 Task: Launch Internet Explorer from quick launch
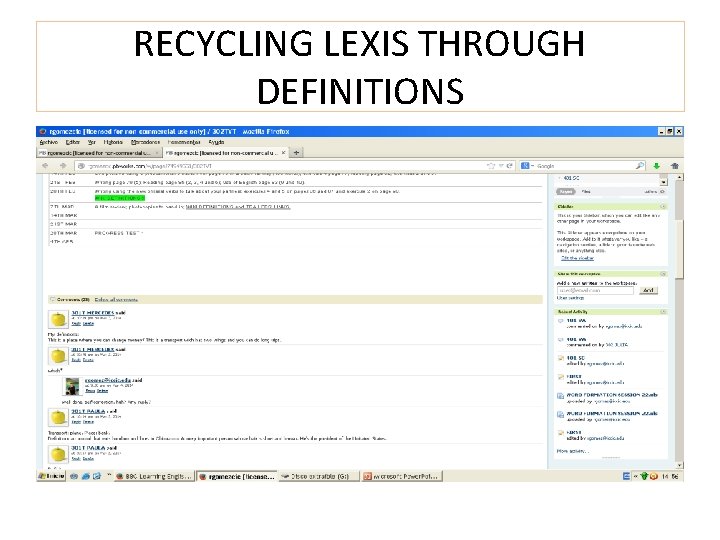[85, 476]
